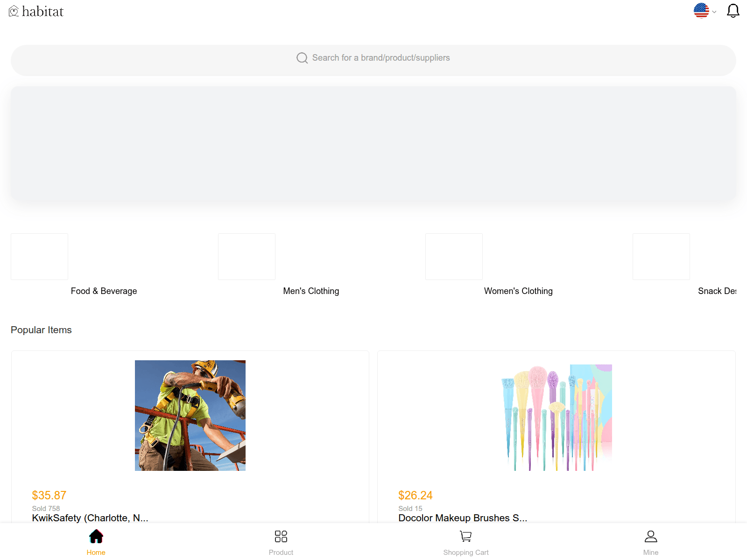Open the Women's Clothing category
Image resolution: width=747 pixels, height=560 pixels.
point(518,291)
